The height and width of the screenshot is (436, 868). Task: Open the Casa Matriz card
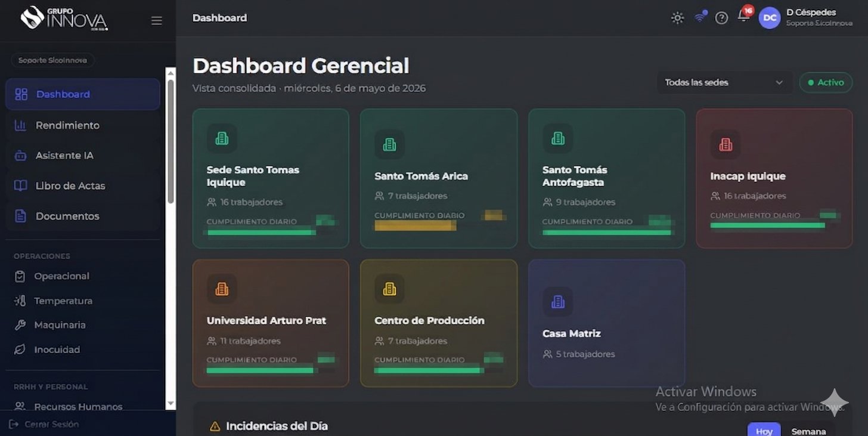tap(606, 323)
